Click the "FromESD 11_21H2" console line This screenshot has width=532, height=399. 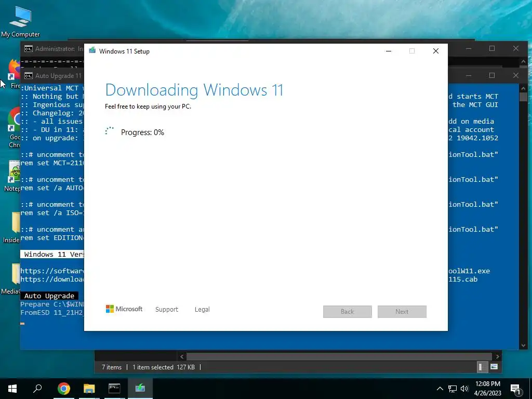tap(52, 312)
